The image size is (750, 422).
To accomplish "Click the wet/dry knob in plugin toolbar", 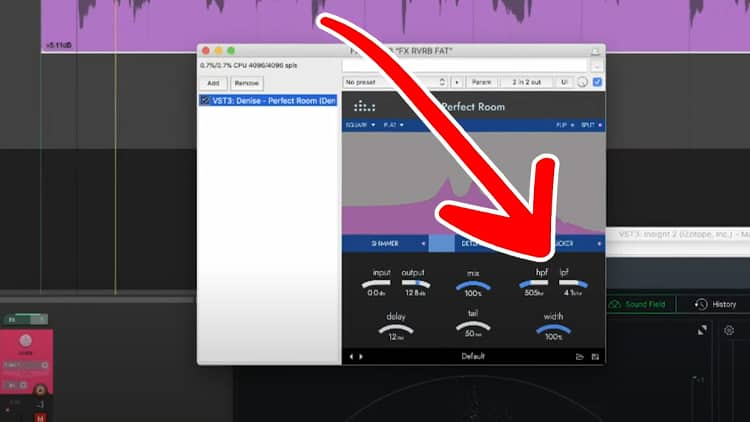I will pos(582,82).
